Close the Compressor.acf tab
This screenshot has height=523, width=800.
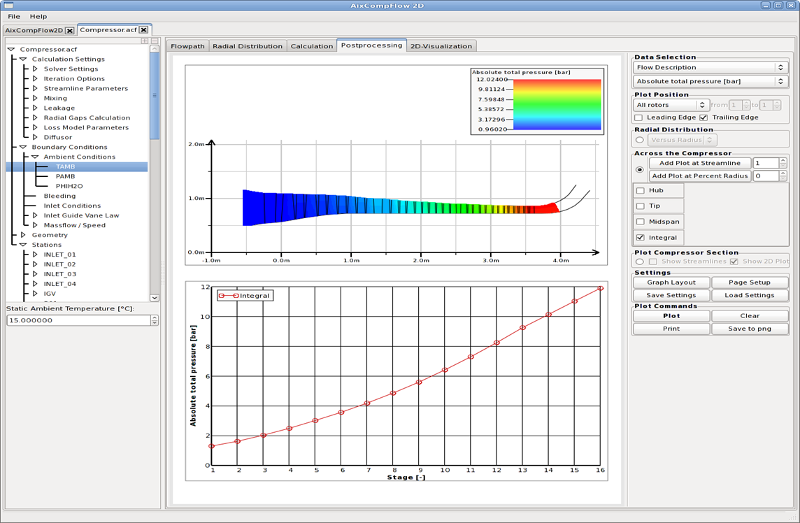coord(143,30)
